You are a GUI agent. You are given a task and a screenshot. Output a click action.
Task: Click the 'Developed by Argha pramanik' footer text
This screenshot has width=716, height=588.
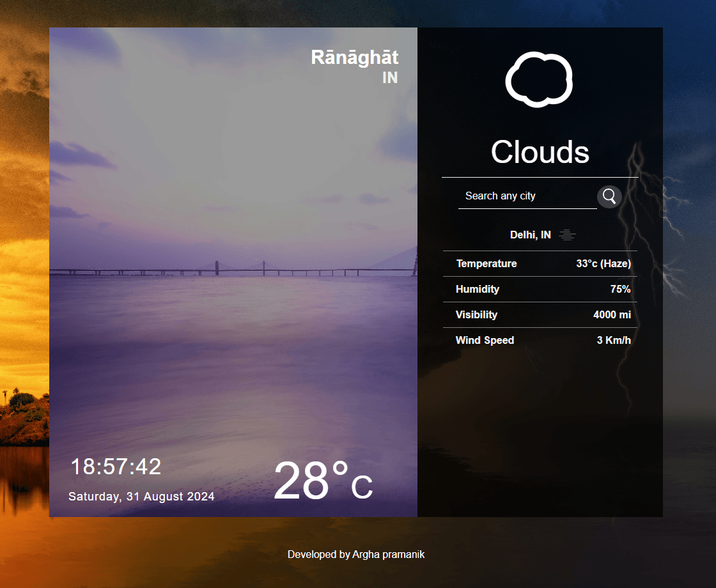pyautogui.click(x=356, y=554)
